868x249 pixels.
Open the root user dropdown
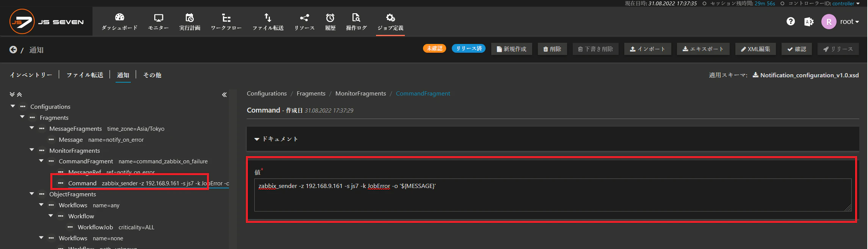click(850, 22)
